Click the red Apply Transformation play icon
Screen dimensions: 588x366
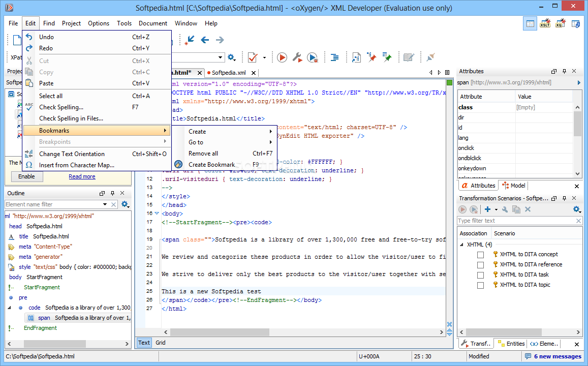click(x=282, y=57)
